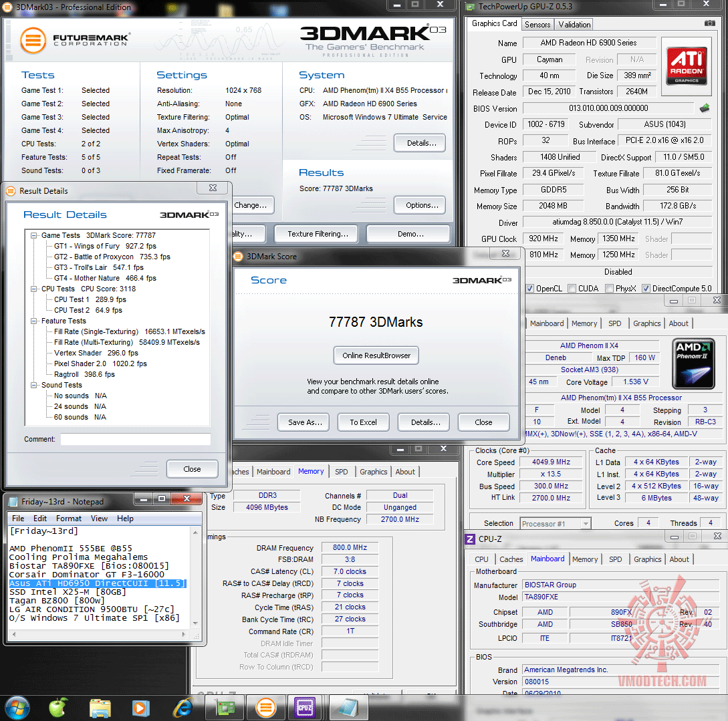728x721 pixels.
Task: Click Notepad horizontal scrollbar left arrow
Action: (x=14, y=633)
